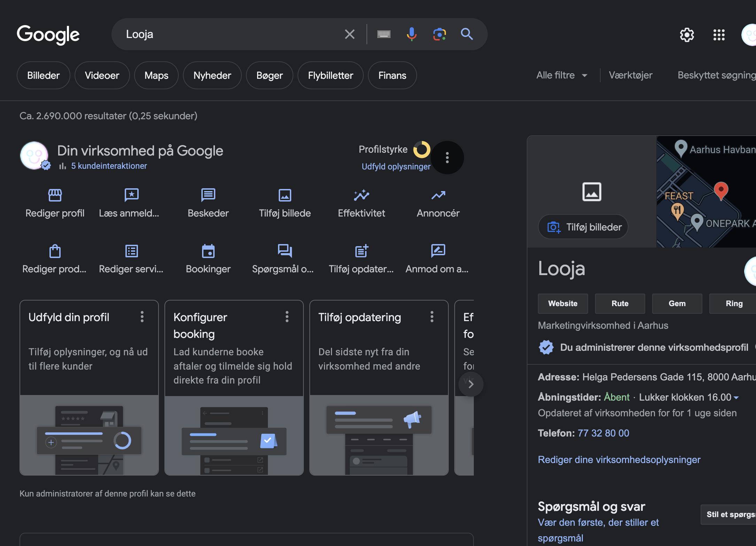
Task: Click the magnifying glass search icon
Action: click(467, 34)
